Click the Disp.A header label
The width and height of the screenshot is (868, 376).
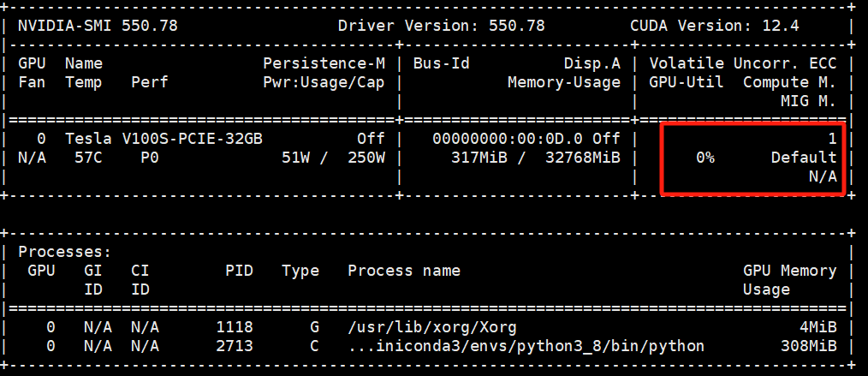pyautogui.click(x=592, y=63)
